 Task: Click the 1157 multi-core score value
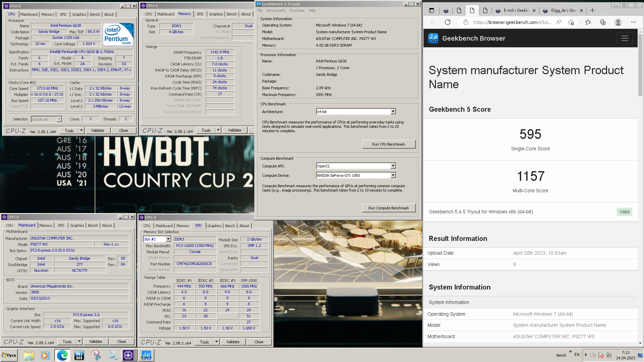click(530, 176)
